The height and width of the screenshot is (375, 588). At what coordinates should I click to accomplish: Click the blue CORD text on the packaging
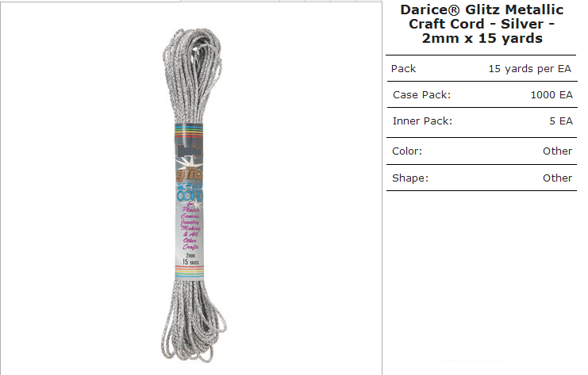[190, 195]
